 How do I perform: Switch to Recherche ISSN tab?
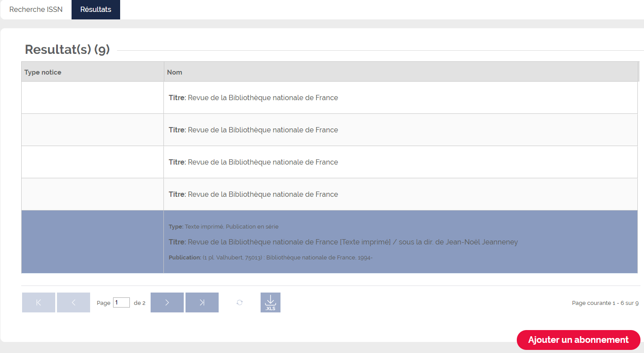coord(36,9)
